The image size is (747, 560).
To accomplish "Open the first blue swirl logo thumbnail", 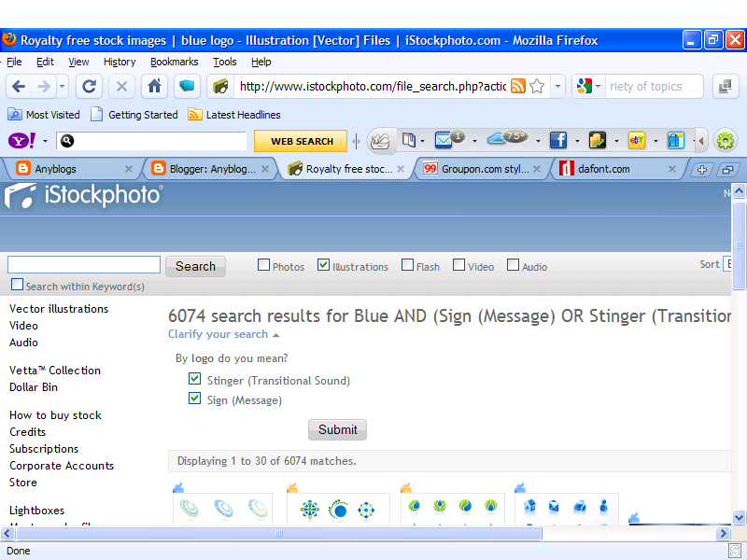I will [222, 509].
